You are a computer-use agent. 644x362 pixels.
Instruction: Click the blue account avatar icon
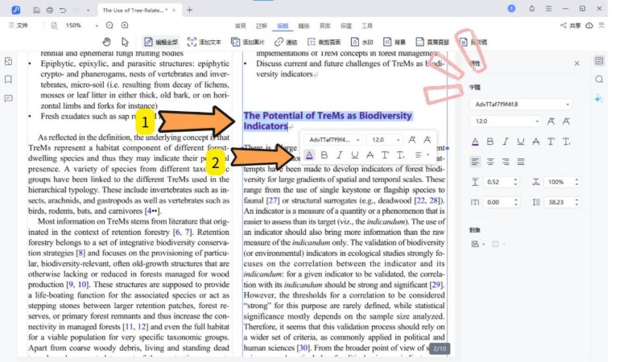[x=511, y=9]
